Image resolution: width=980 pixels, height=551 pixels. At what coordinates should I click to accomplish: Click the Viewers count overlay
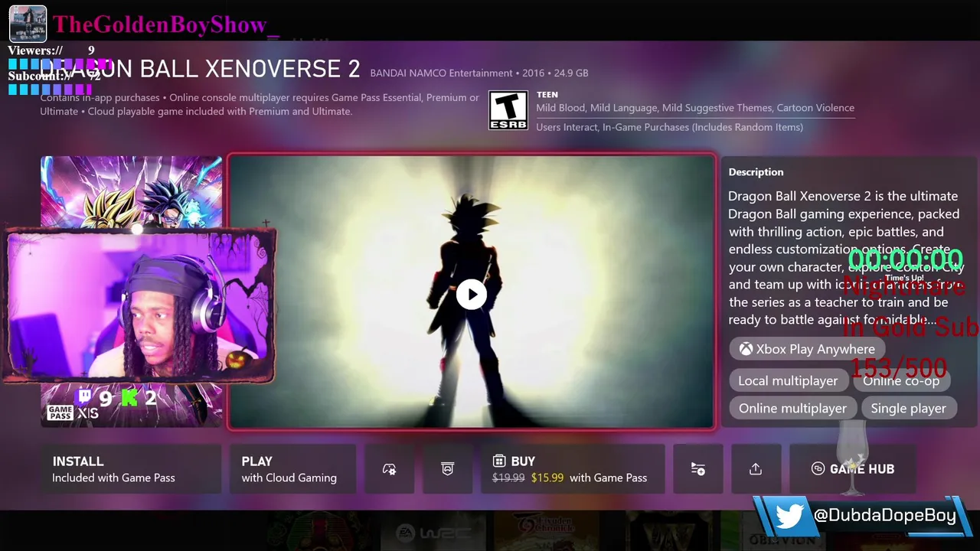[x=51, y=51]
